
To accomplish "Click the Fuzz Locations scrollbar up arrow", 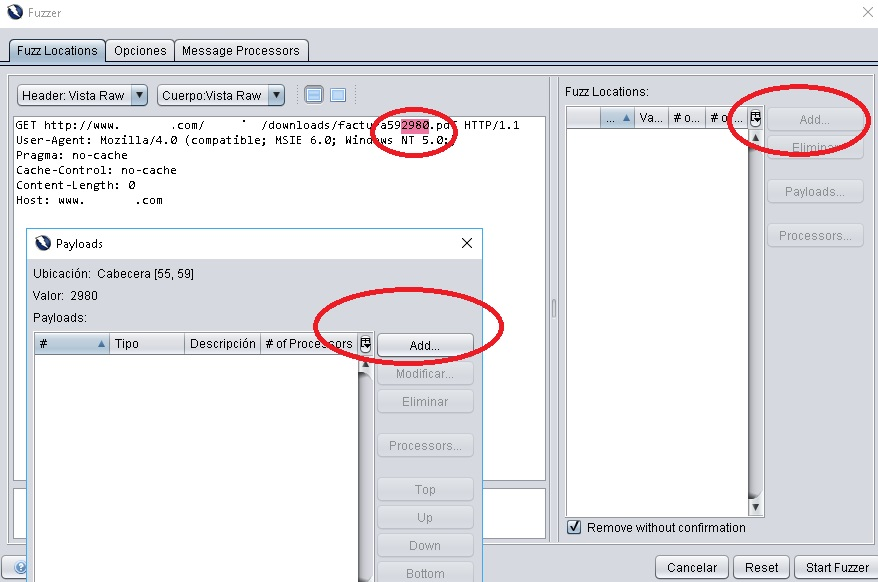I will click(x=756, y=137).
